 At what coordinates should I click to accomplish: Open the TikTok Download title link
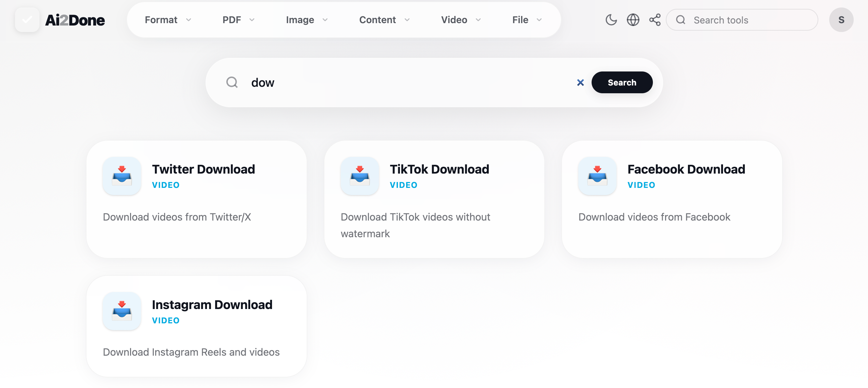tap(439, 169)
